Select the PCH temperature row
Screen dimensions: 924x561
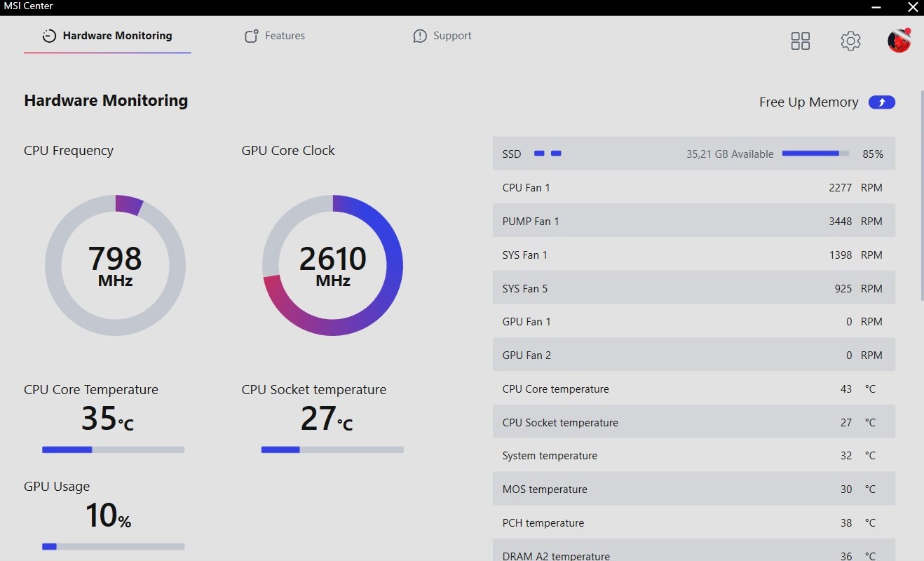tap(694, 522)
